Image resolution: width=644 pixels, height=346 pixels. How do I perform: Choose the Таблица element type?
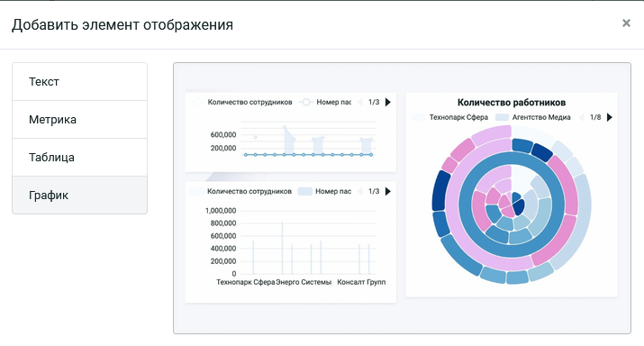pyautogui.click(x=79, y=158)
